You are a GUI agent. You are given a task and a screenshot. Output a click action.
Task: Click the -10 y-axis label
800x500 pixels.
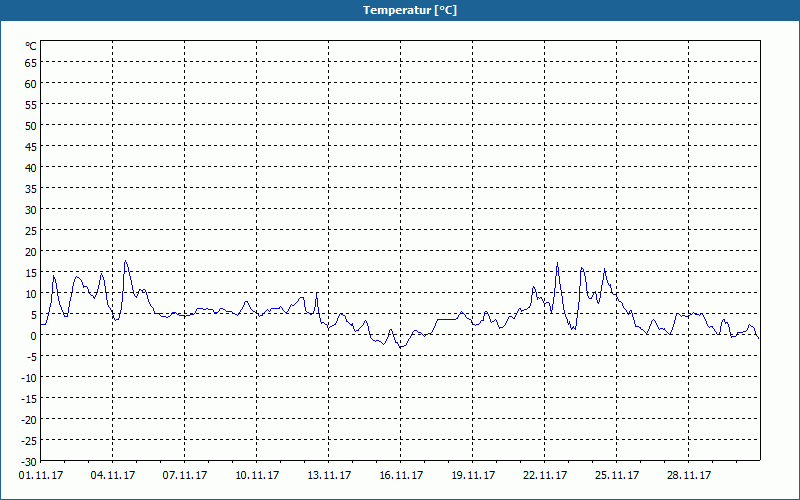click(x=29, y=378)
